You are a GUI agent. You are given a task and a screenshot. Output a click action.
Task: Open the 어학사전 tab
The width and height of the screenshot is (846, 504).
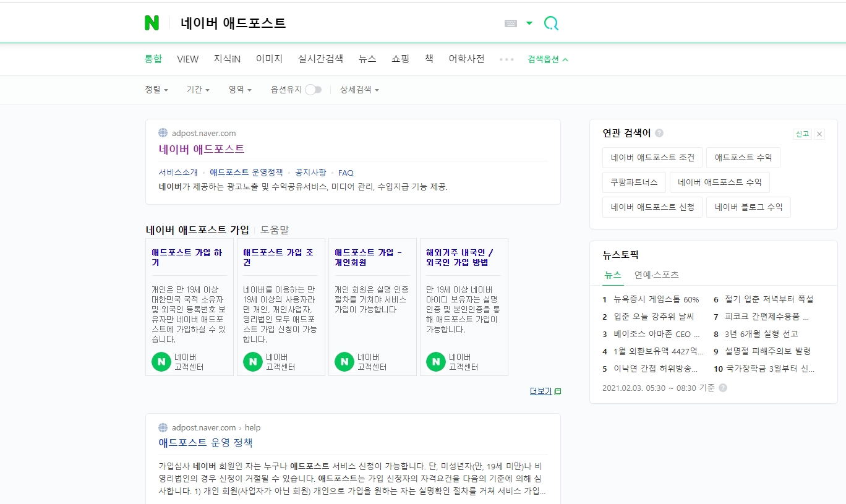tap(466, 59)
